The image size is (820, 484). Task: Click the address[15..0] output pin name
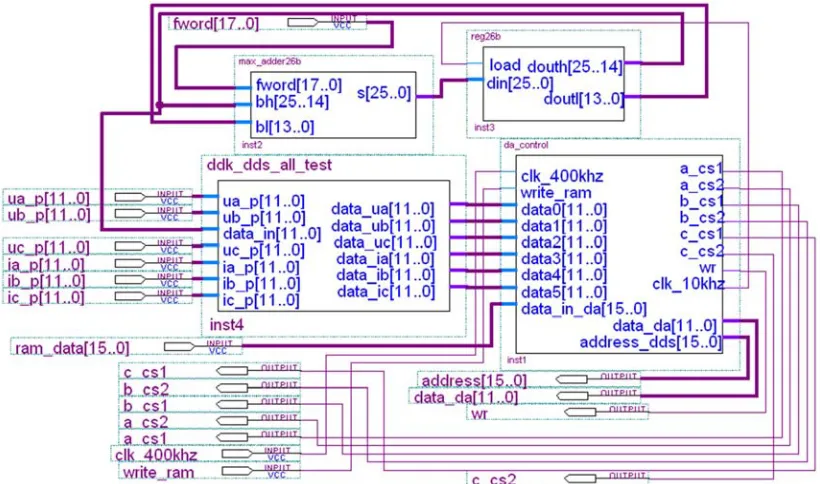tap(474, 381)
